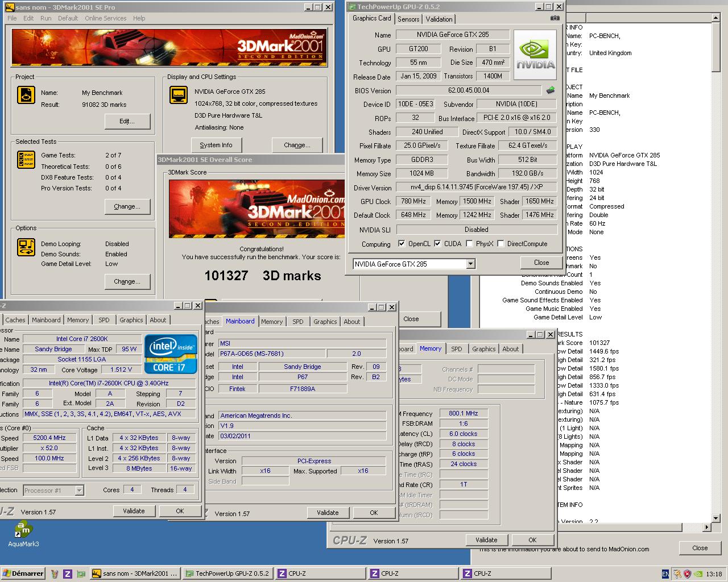This screenshot has width=728, height=582.
Task: Click the EN language indicator in the tray
Action: pos(665,573)
